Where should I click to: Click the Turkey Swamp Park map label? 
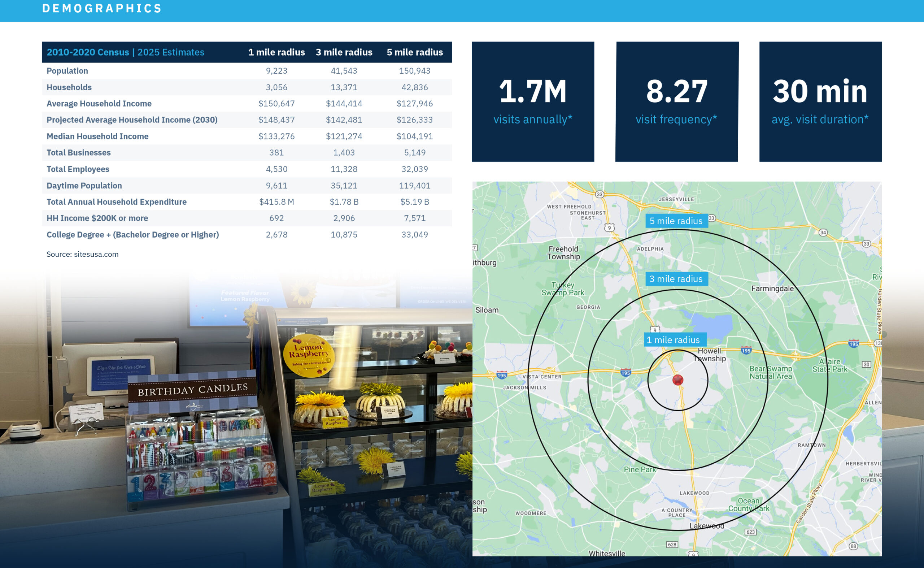coord(562,289)
